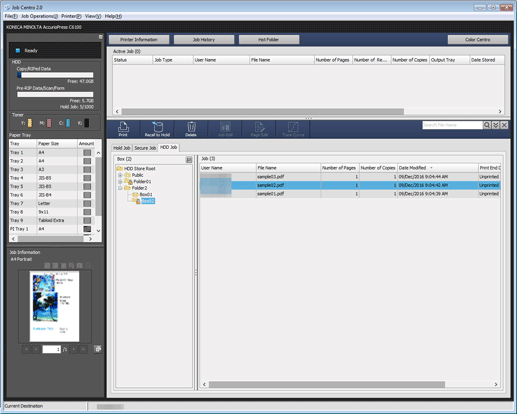This screenshot has width=517, height=414.
Task: Open the Printer Information button
Action: (139, 40)
